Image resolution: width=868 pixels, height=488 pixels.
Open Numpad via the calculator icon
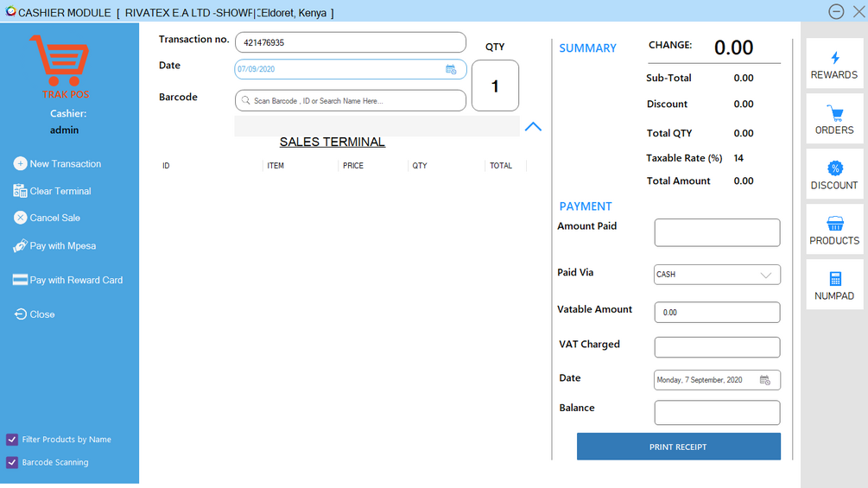tap(835, 279)
